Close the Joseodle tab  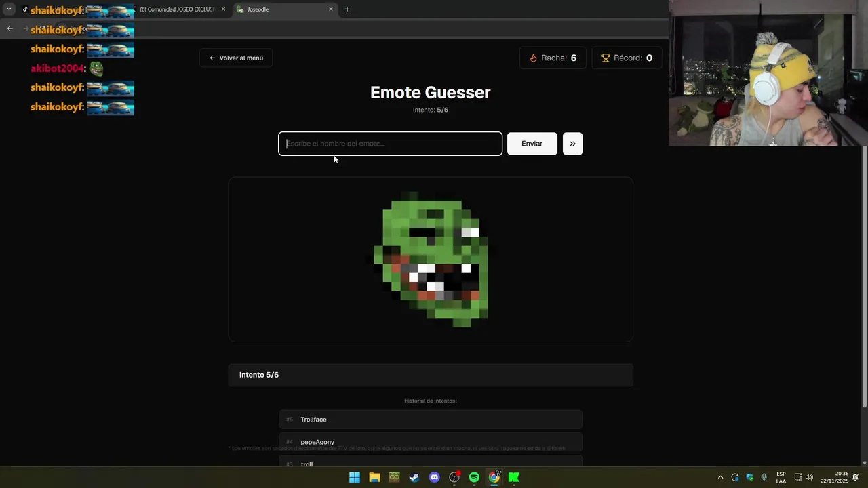(x=331, y=9)
